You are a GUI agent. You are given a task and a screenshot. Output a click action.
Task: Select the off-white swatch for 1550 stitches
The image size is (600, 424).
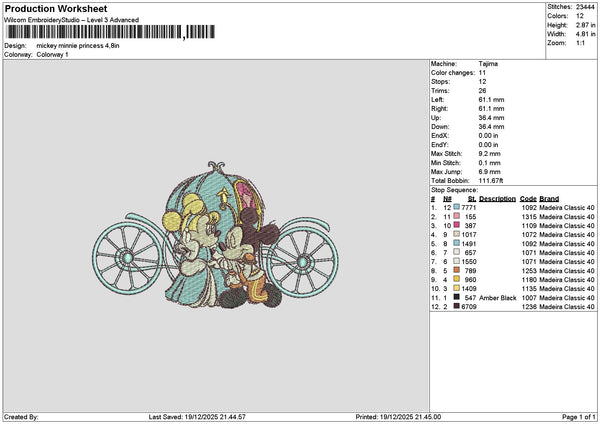457,261
